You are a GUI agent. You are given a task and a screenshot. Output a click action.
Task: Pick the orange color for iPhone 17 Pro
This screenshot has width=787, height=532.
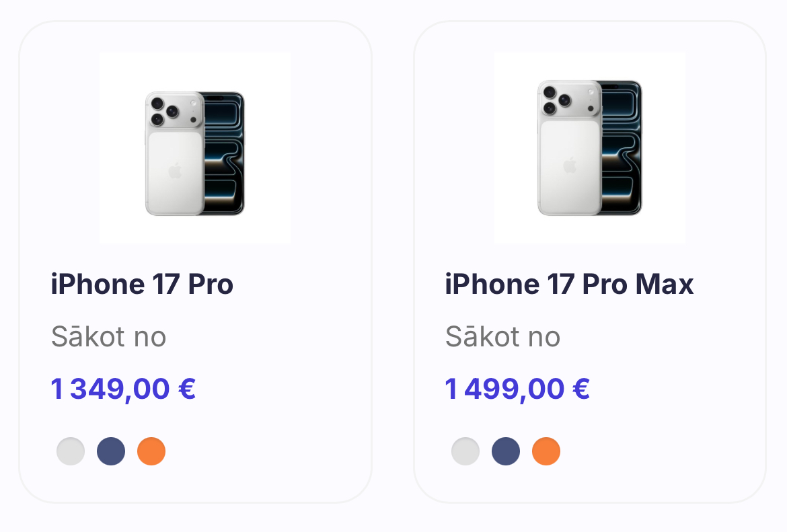click(x=151, y=451)
